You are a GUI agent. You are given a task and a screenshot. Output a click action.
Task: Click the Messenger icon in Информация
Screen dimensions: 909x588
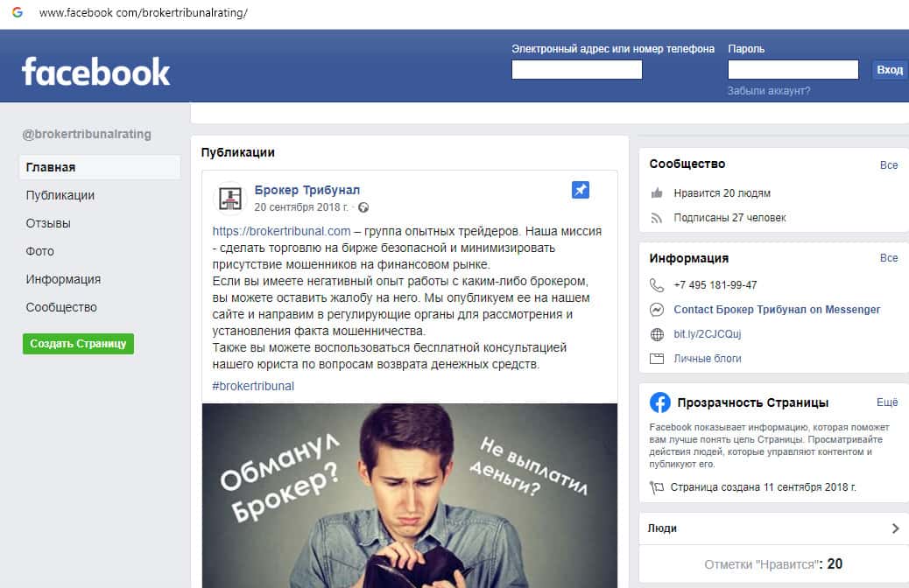click(656, 310)
